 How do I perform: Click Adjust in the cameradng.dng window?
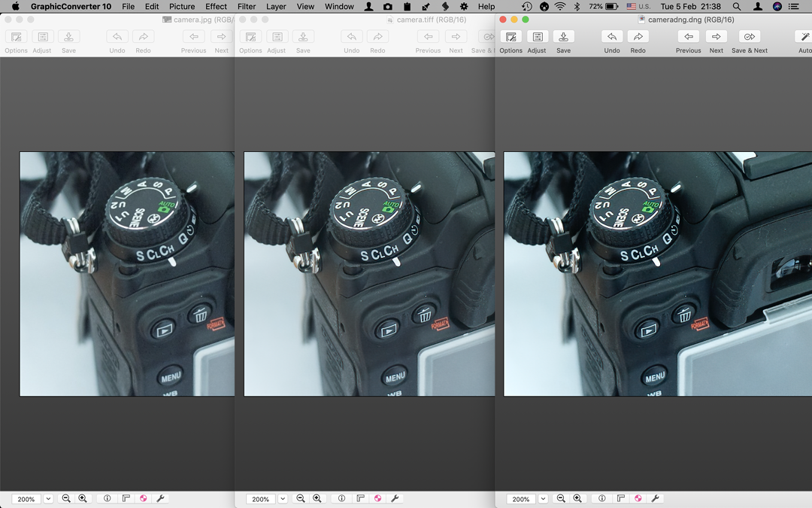pos(537,37)
